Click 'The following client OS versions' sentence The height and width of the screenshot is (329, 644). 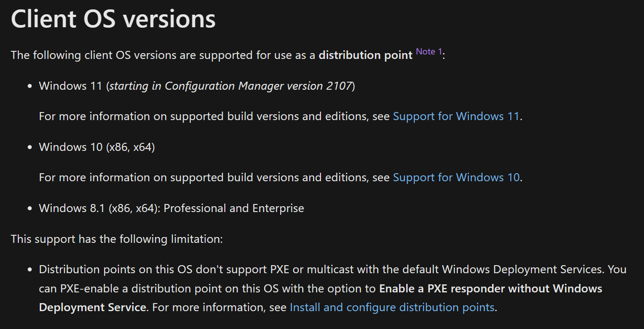pyautogui.click(x=227, y=55)
